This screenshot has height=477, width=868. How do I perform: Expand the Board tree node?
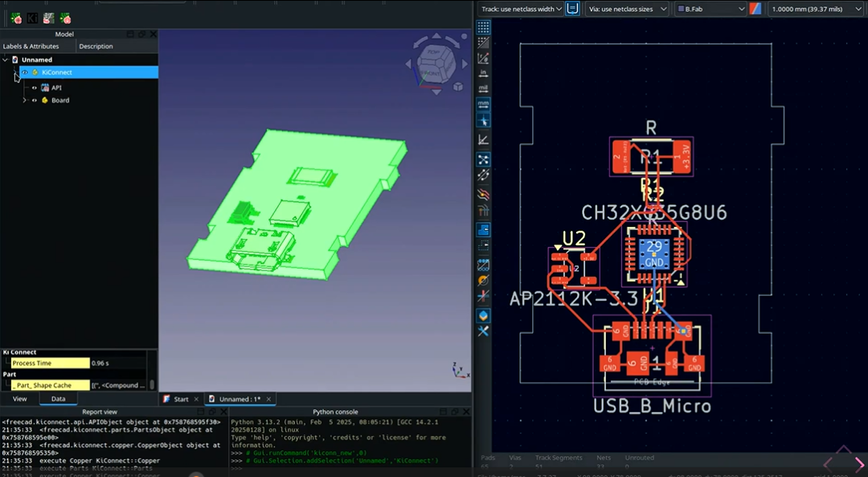24,101
